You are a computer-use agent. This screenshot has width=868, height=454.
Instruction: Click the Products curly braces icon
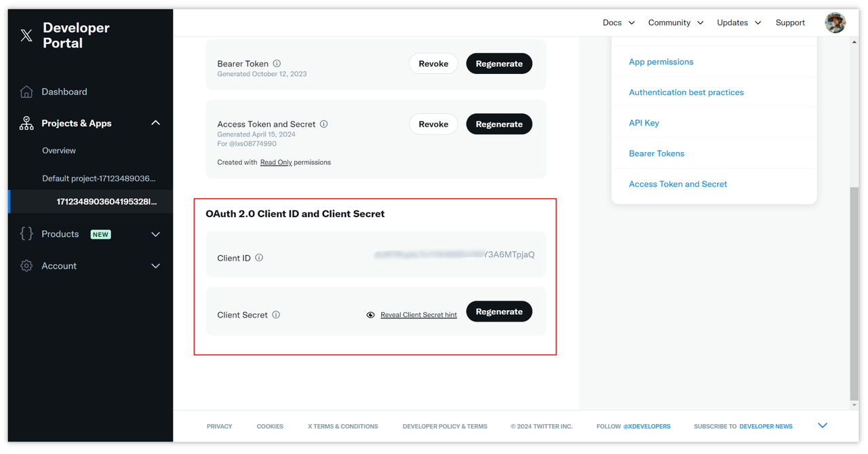(x=26, y=233)
